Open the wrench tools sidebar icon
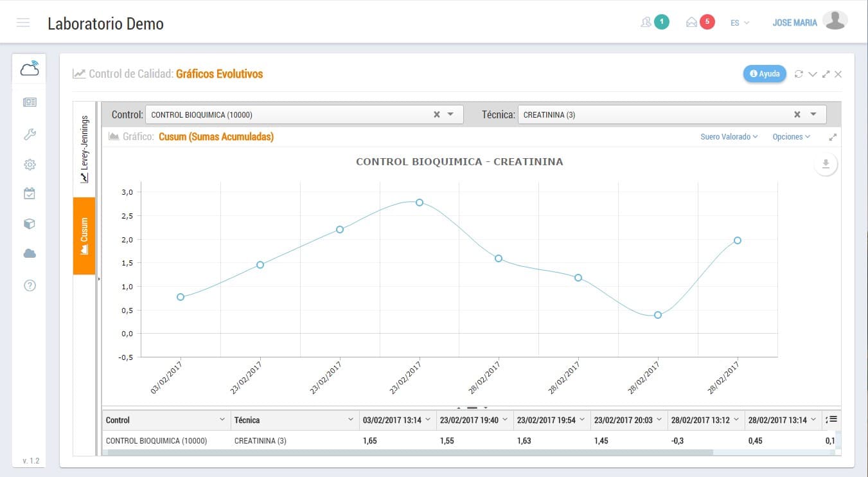This screenshot has width=868, height=477. pyautogui.click(x=30, y=134)
